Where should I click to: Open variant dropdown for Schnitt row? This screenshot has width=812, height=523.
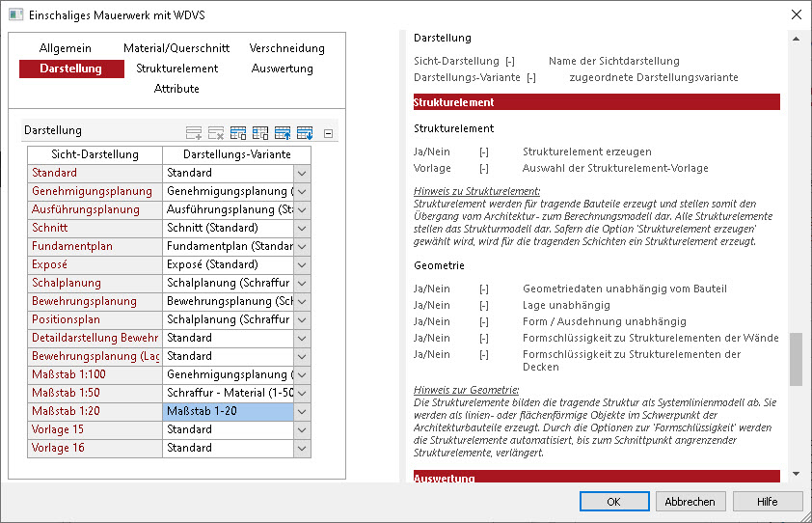point(303,228)
